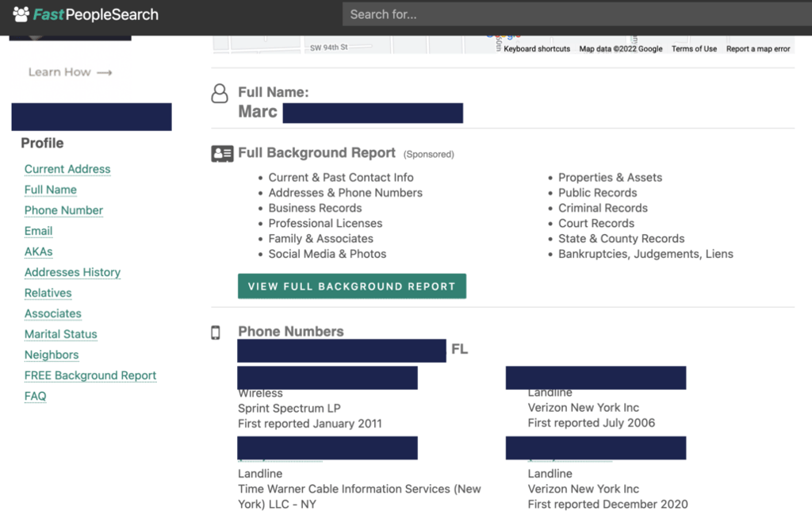
Task: Click the 'Full Name:' label
Action: pyautogui.click(x=274, y=92)
